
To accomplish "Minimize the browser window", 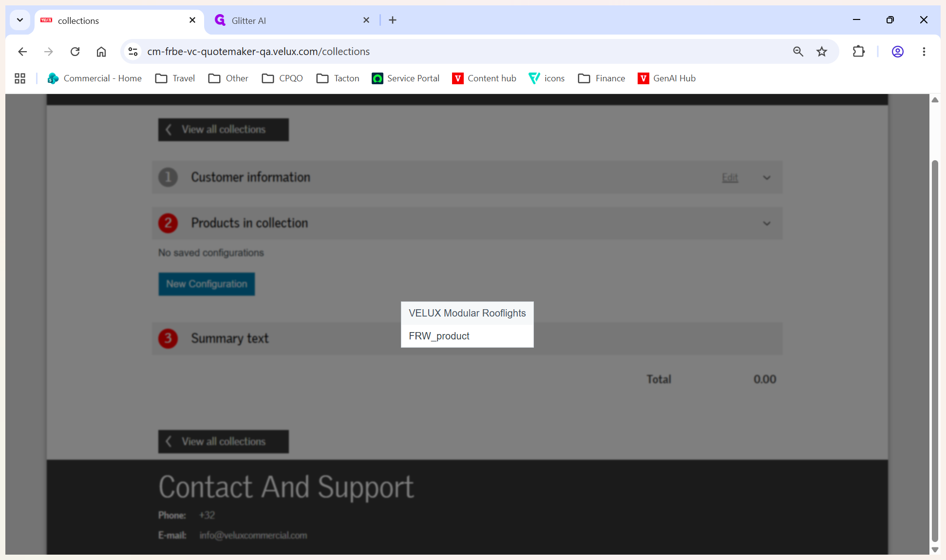I will coord(857,20).
